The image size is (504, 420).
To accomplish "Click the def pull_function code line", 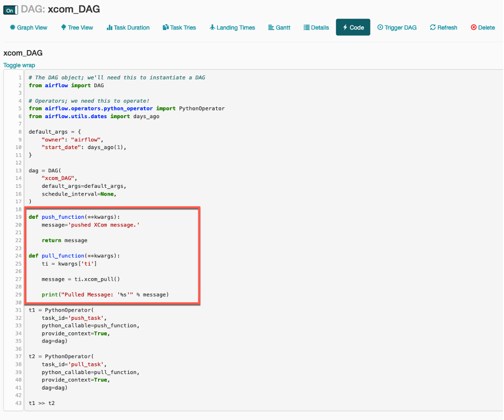I will coord(74,256).
